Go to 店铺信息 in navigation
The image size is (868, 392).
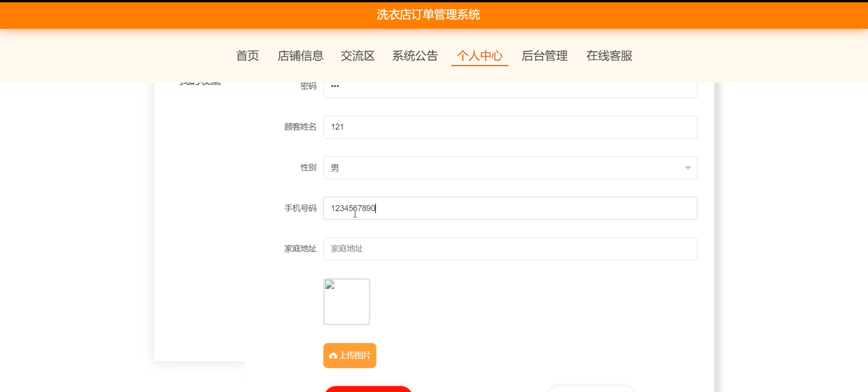coord(300,56)
